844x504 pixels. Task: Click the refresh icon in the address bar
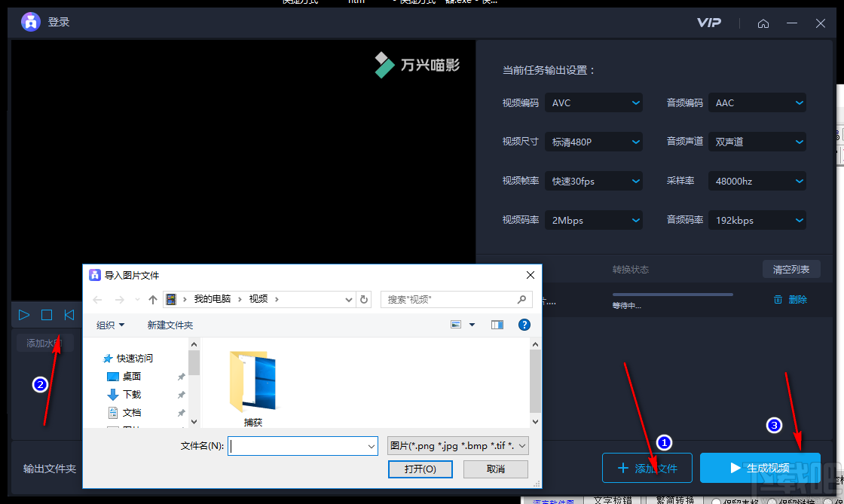coord(364,299)
